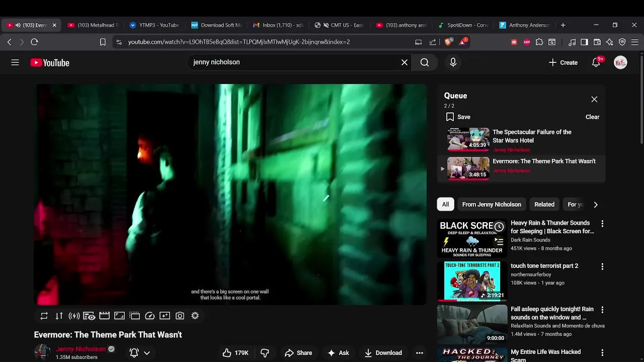Image resolution: width=644 pixels, height=362 pixels.
Task: Open a new browser tab
Action: click(563, 25)
